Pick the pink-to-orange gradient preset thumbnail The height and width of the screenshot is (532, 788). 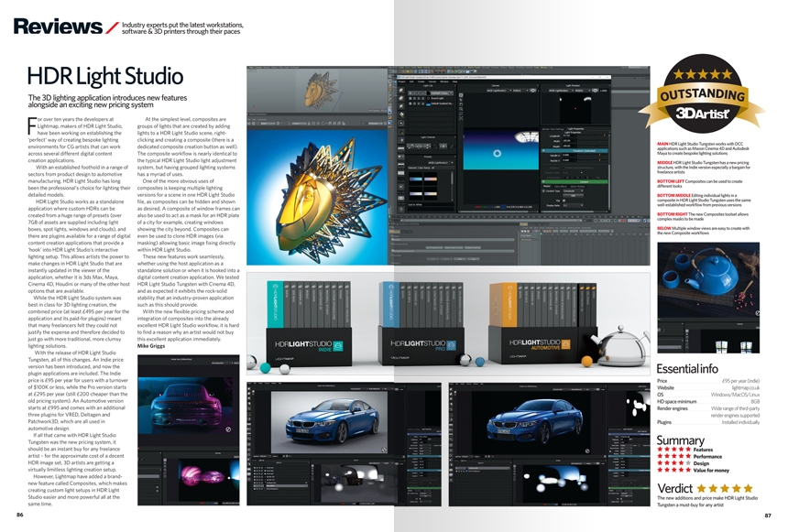click(431, 179)
